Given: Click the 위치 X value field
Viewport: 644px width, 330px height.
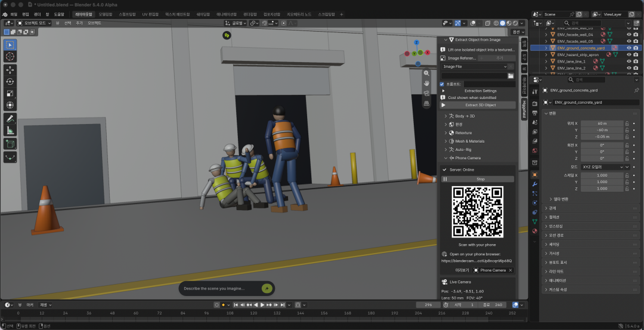Looking at the screenshot, I should (602, 124).
